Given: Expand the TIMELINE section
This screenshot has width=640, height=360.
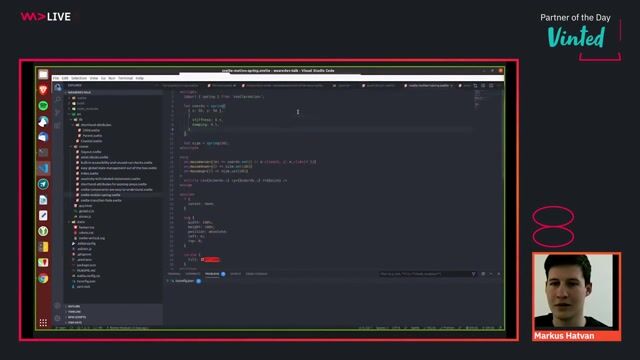Looking at the screenshot, I should [74, 311].
